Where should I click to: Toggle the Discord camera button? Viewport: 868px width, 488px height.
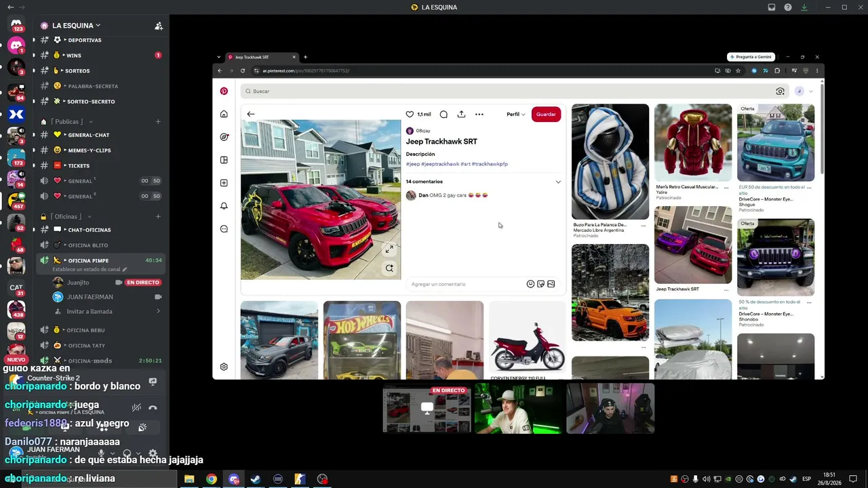point(27,428)
